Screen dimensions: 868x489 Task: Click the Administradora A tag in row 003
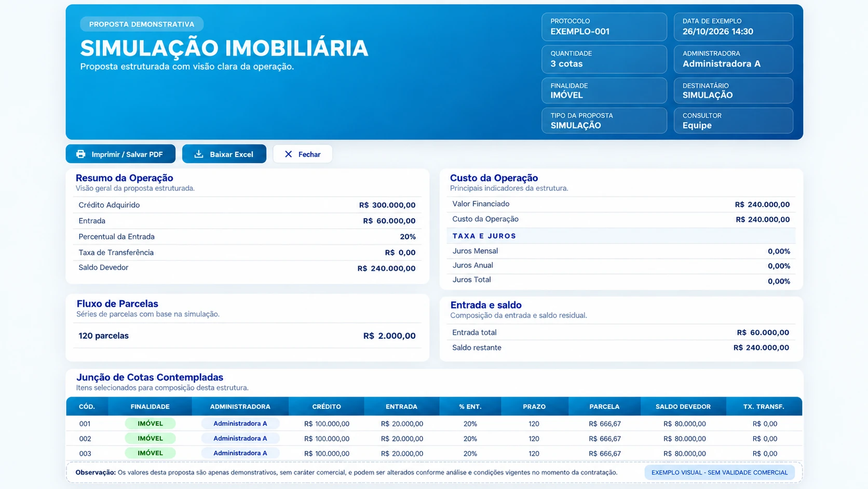(x=240, y=453)
